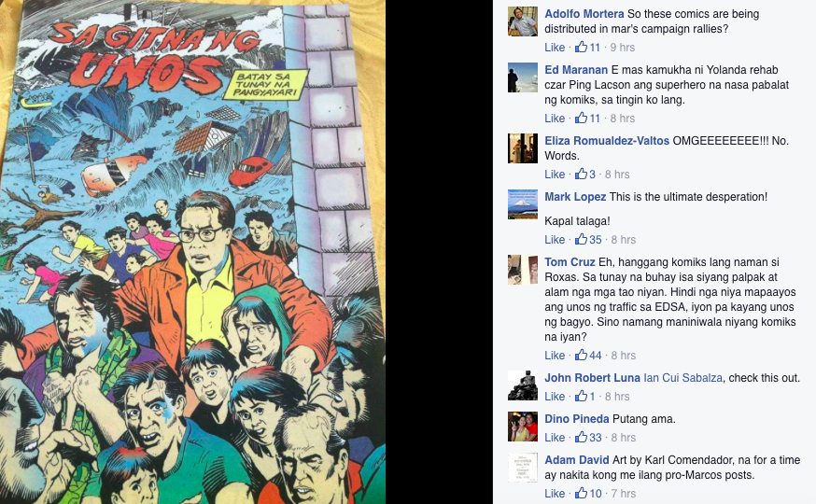The width and height of the screenshot is (816, 504).
Task: Like Tom Cruz's comment
Action: tap(555, 356)
